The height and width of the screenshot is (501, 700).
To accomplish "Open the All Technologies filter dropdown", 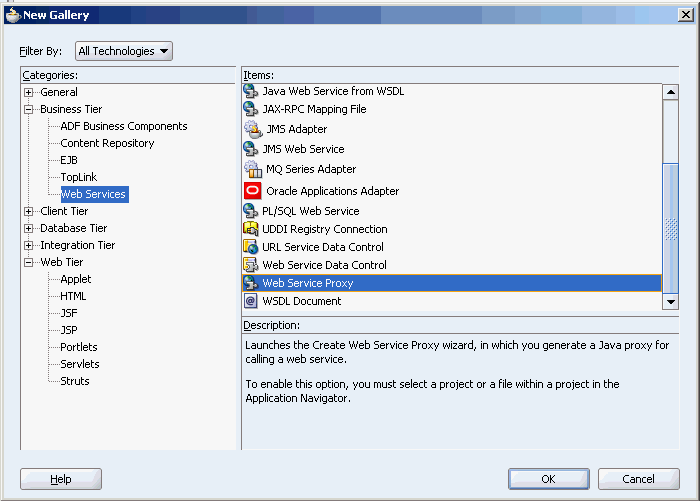I will click(124, 51).
